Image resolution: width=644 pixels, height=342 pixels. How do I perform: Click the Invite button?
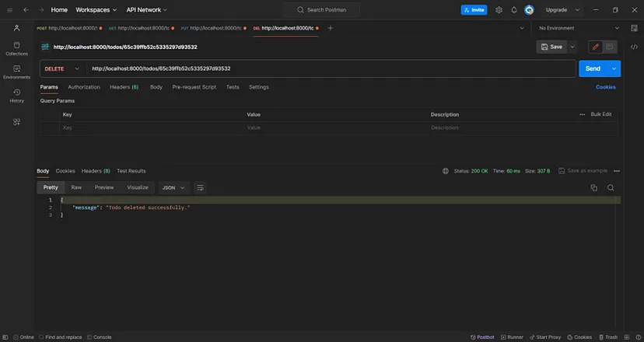click(474, 10)
